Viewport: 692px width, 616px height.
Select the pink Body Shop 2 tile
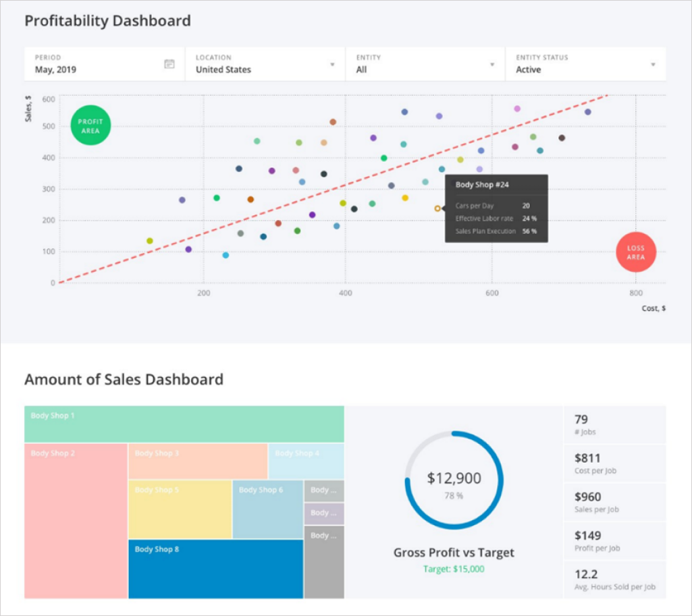76,520
